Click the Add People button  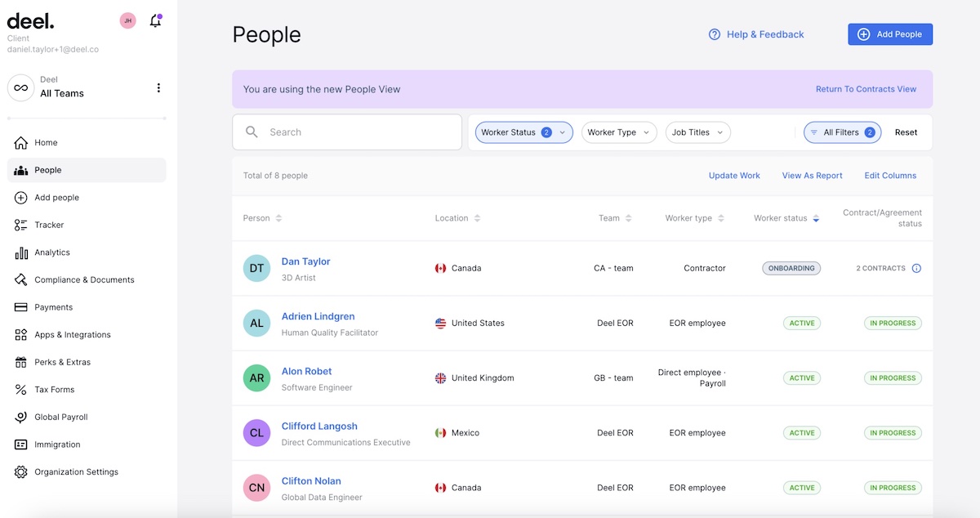point(890,34)
